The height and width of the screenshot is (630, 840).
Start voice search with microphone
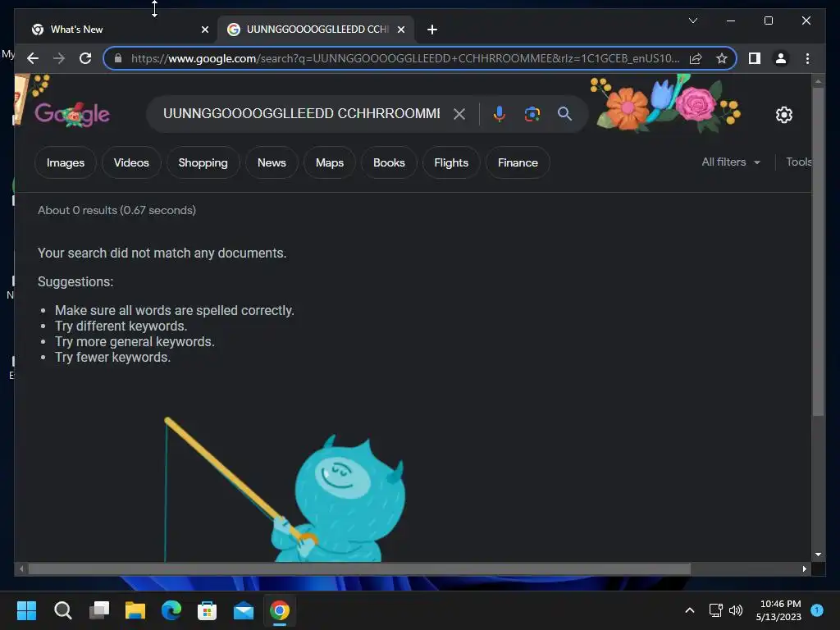pos(499,113)
